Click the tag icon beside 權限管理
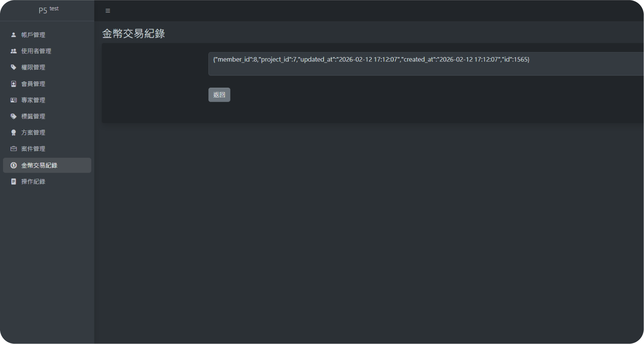Image resolution: width=644 pixels, height=344 pixels. pos(14,67)
